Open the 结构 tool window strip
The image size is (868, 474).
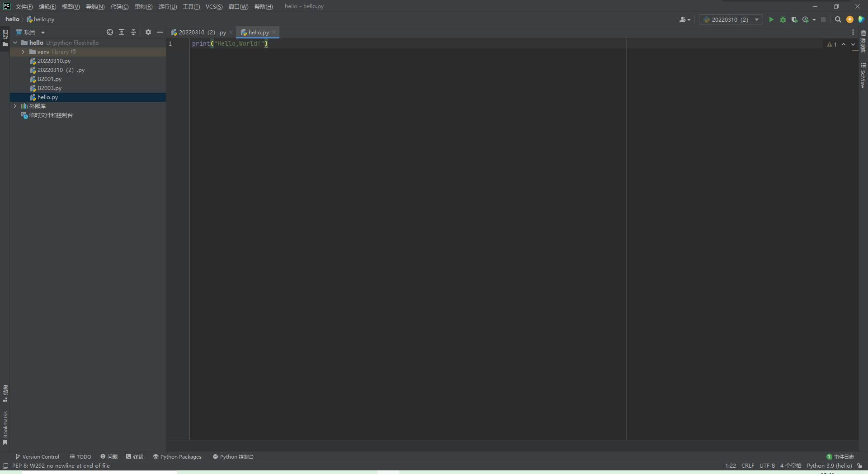(5, 393)
